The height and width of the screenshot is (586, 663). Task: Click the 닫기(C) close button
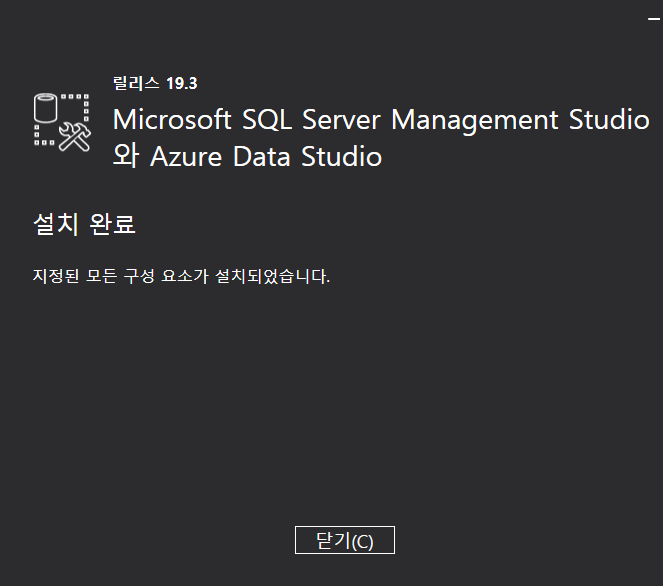(345, 540)
